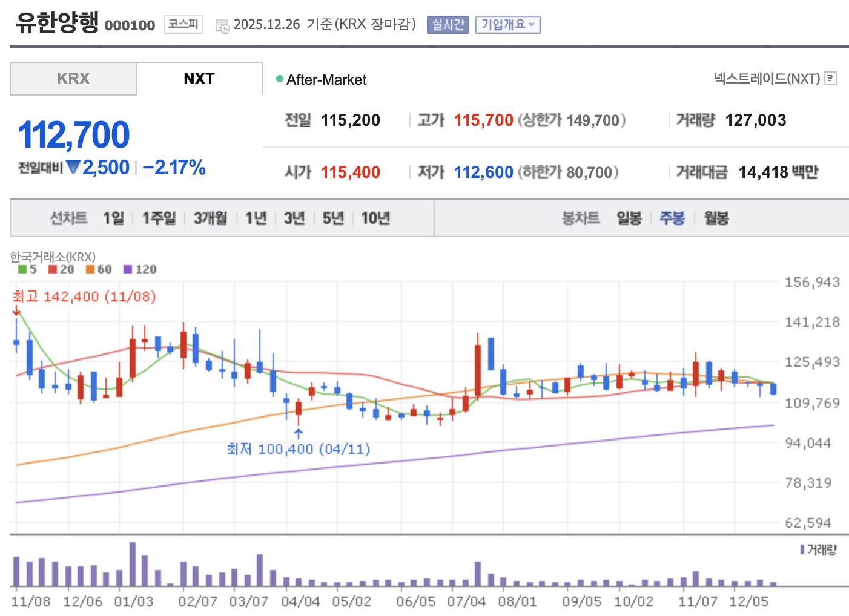This screenshot has height=616, width=849.
Task: Switch to the KRX tab
Action: pyautogui.click(x=73, y=79)
